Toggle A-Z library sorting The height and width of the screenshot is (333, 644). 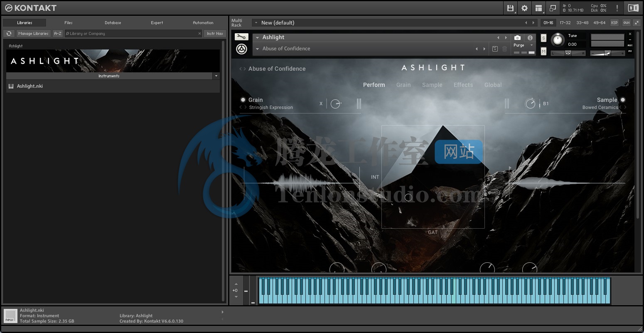pyautogui.click(x=58, y=33)
